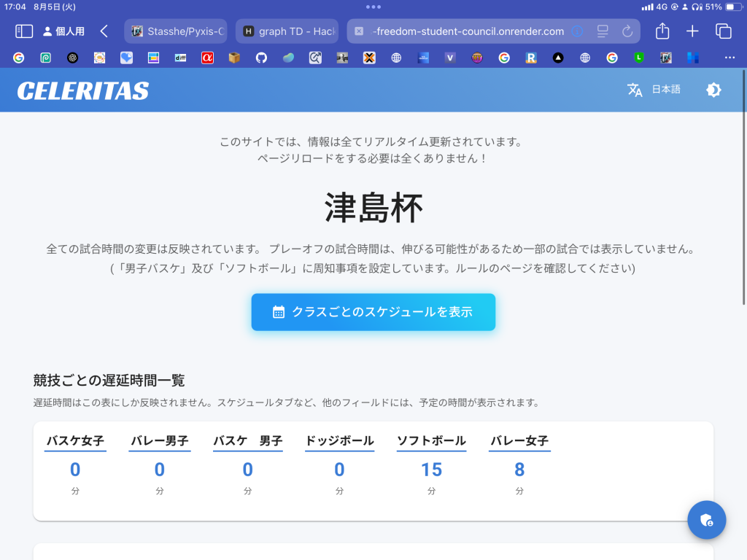The width and height of the screenshot is (747, 560).
Task: Click クラスごとのスケジュールを表示 button
Action: (x=373, y=312)
